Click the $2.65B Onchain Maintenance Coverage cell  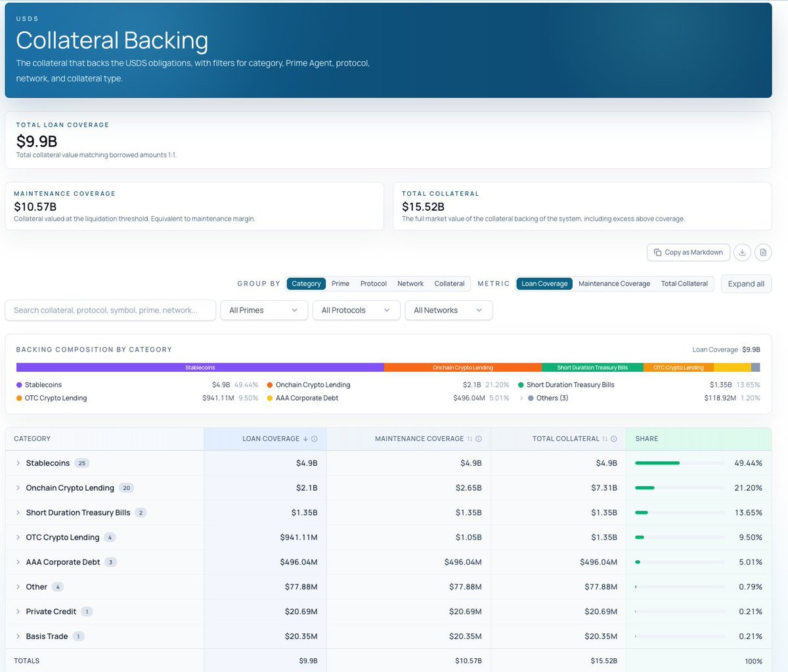coord(469,488)
